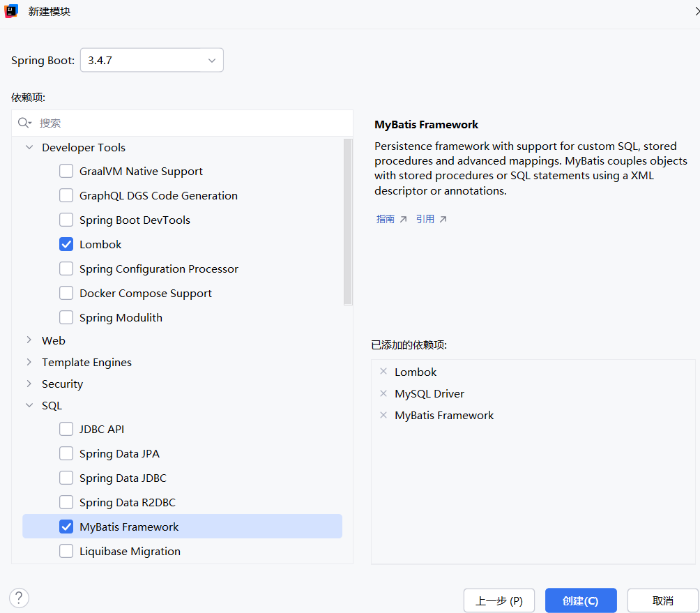Check GraphQL DGS Code Generation
The height and width of the screenshot is (613, 700).
(x=66, y=195)
